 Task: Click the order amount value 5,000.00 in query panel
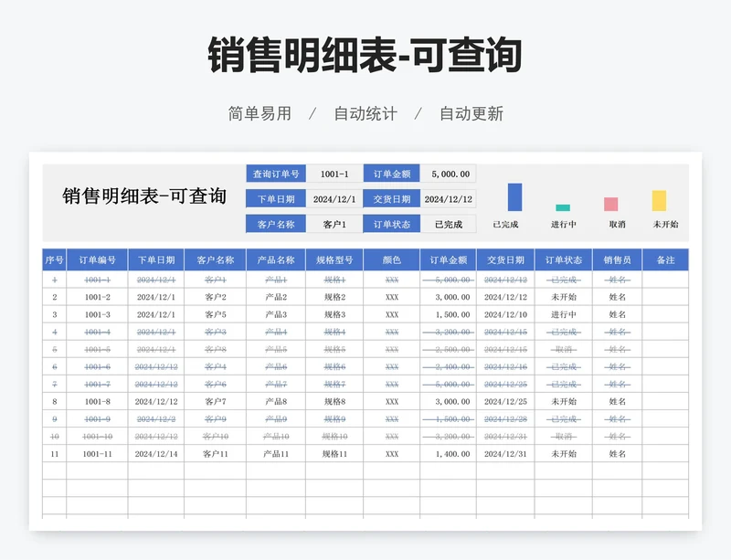pos(448,174)
